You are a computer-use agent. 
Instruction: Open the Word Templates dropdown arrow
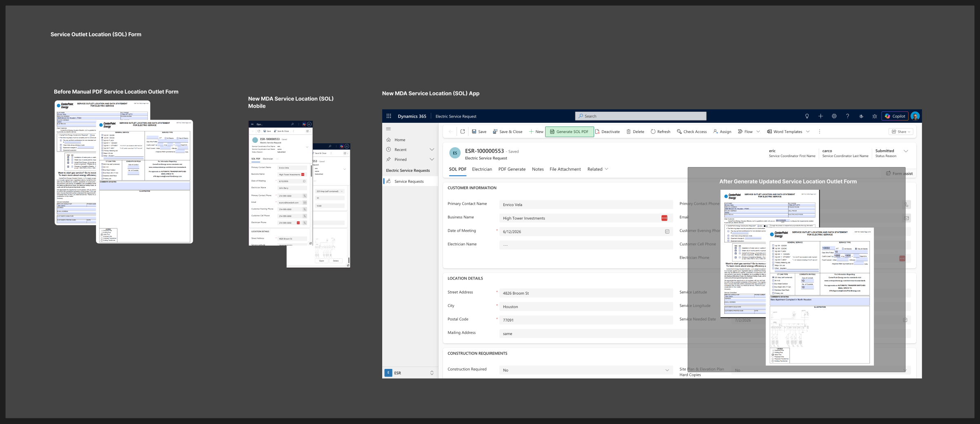point(808,132)
